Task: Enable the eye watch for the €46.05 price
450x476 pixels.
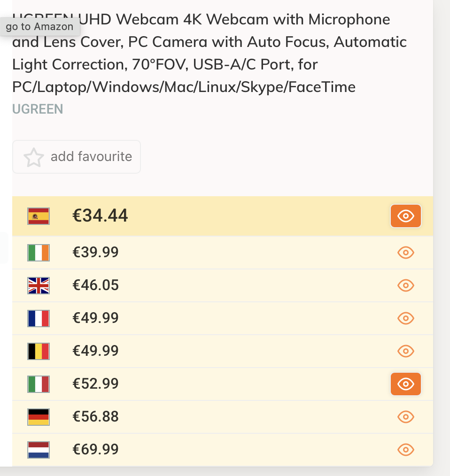Action: click(x=405, y=285)
